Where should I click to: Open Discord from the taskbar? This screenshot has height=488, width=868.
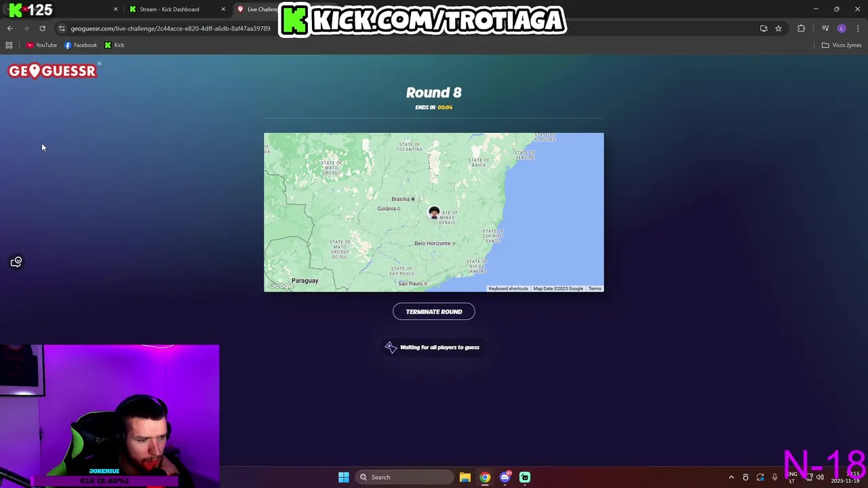click(x=505, y=477)
